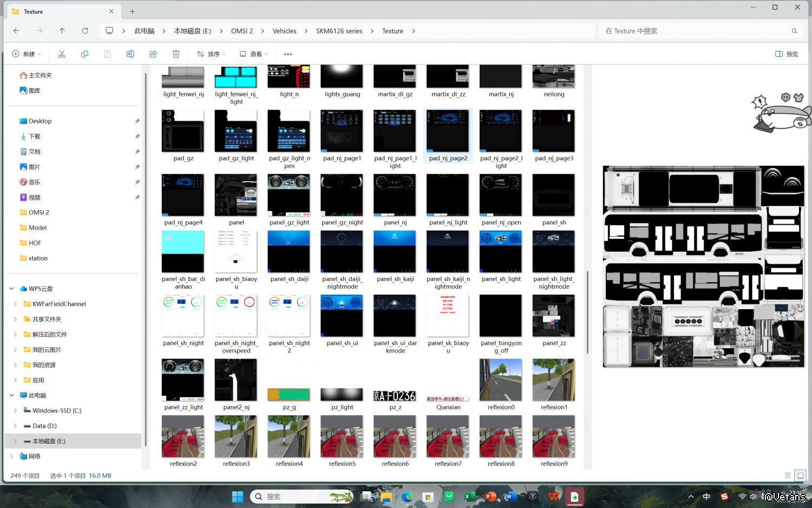Screen dimensions: 812x508
Task: Open PowerPoint from the taskbar
Action: (491, 497)
